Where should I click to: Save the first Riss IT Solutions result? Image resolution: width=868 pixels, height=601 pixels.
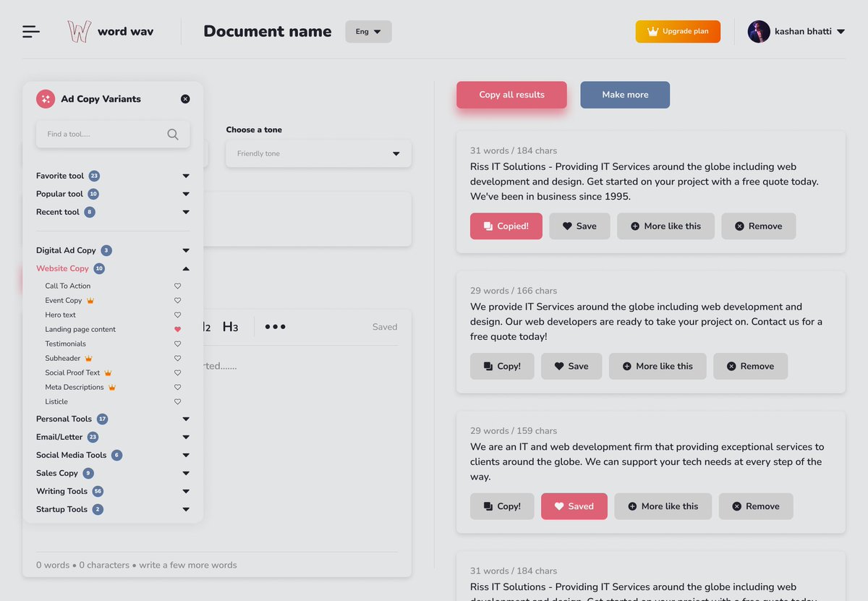point(579,226)
